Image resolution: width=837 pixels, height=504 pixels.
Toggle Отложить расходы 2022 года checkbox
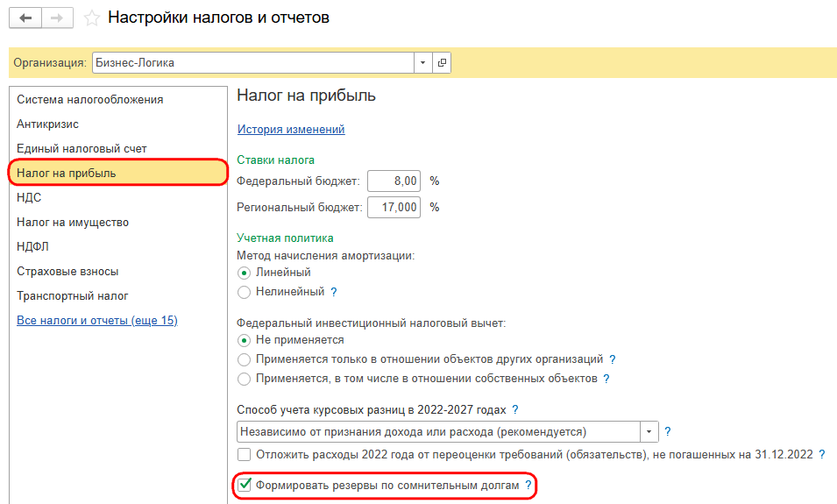(x=244, y=454)
